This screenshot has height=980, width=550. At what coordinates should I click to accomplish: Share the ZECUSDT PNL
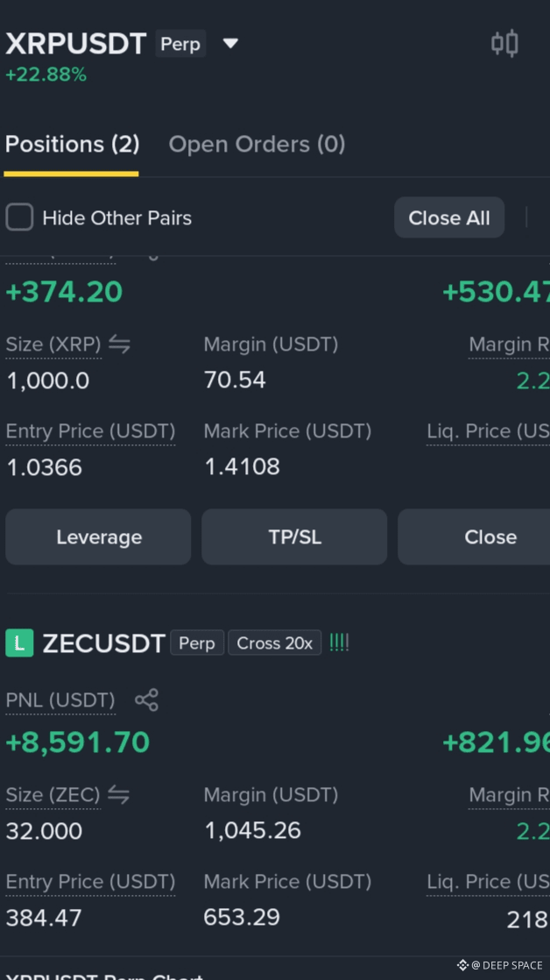click(x=147, y=700)
